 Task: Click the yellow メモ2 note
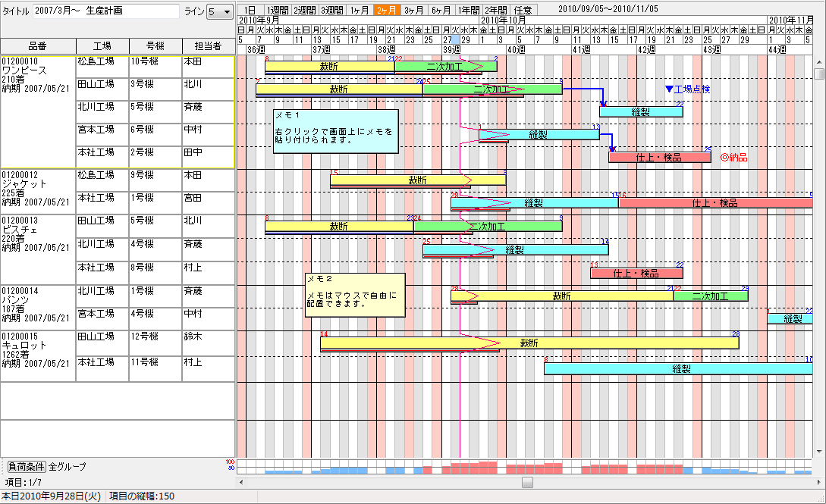click(x=354, y=295)
